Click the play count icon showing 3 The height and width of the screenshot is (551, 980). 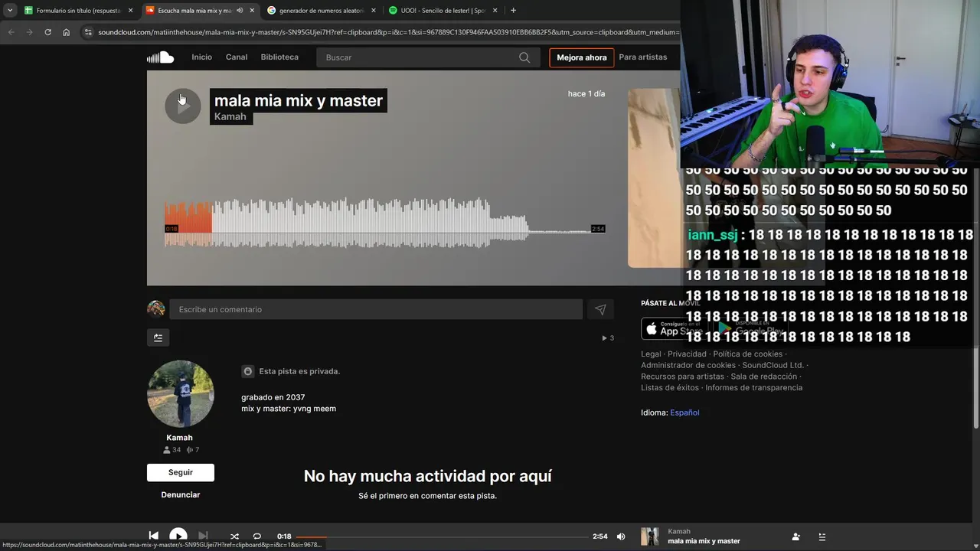click(x=608, y=337)
